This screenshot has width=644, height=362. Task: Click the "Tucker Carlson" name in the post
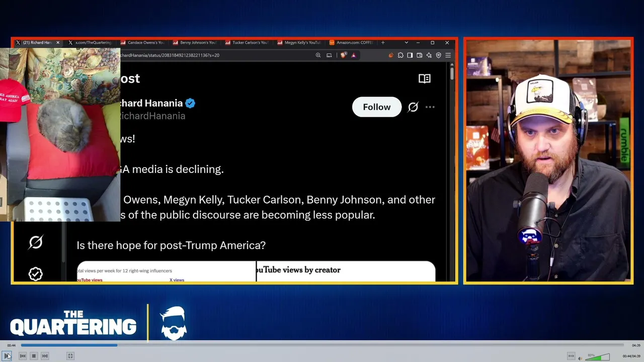point(264,200)
